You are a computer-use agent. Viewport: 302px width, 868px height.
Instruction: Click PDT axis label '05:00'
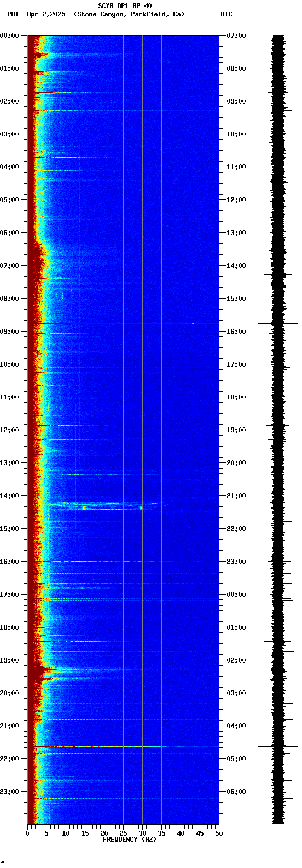[9, 200]
